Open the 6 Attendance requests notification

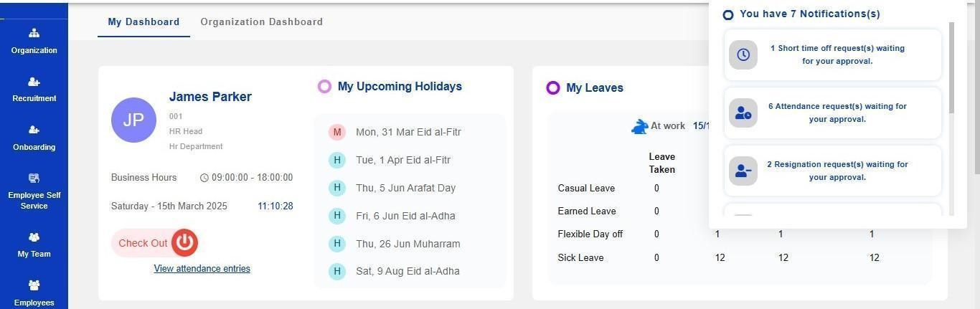click(x=837, y=113)
